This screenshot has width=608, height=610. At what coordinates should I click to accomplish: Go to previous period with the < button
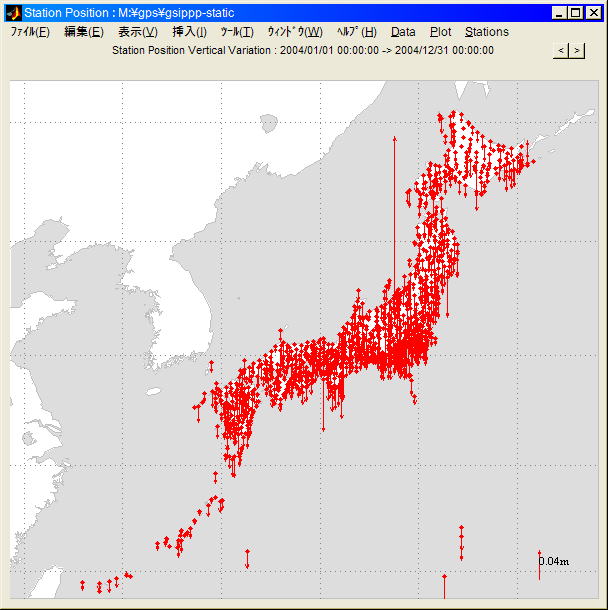(561, 50)
